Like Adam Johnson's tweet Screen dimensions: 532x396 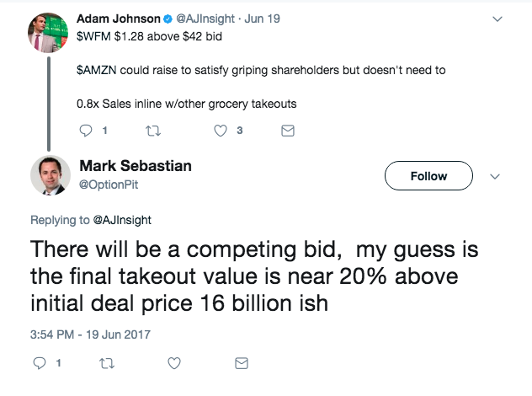(221, 131)
